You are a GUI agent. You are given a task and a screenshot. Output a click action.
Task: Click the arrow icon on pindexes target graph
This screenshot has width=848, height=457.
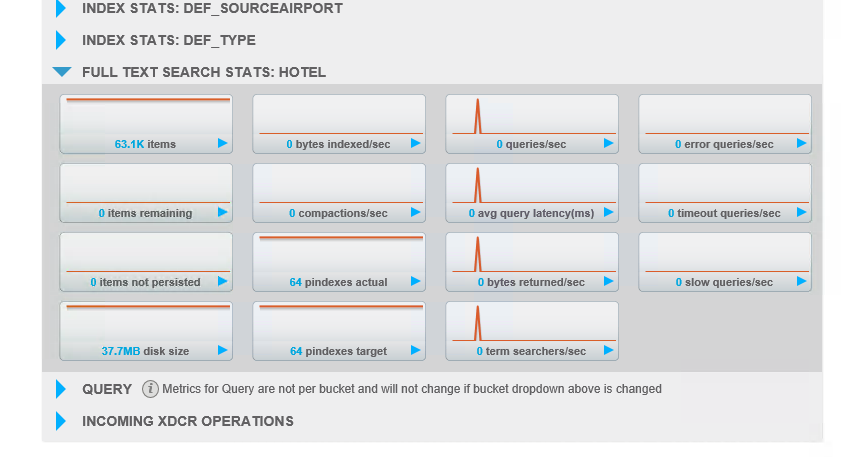point(416,351)
